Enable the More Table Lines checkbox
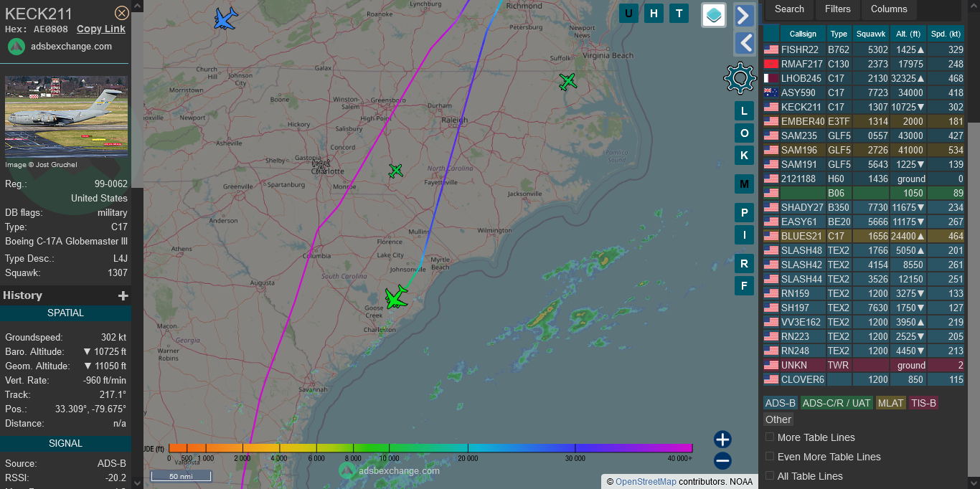Screen dimensions: 980x489 pyautogui.click(x=770, y=437)
